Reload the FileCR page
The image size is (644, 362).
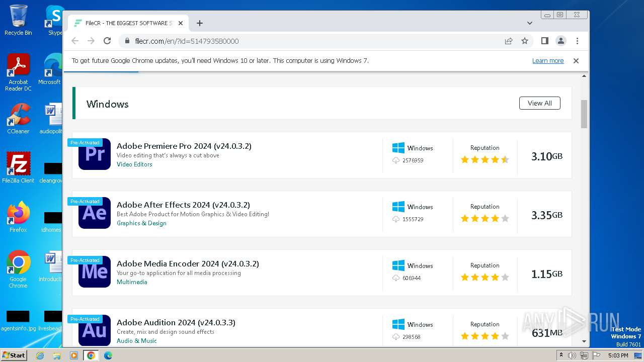[x=107, y=41]
